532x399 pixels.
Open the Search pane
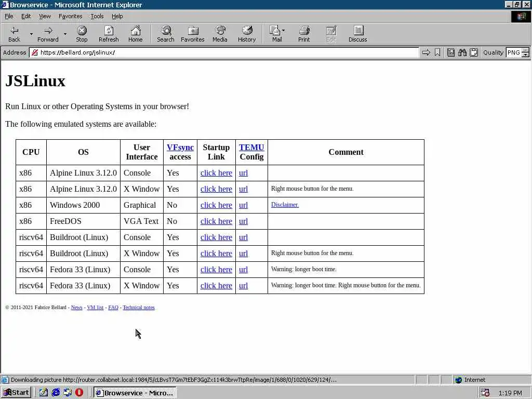click(166, 34)
